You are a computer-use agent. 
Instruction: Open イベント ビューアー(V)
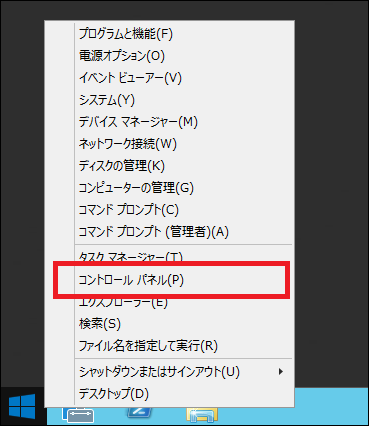click(x=170, y=78)
